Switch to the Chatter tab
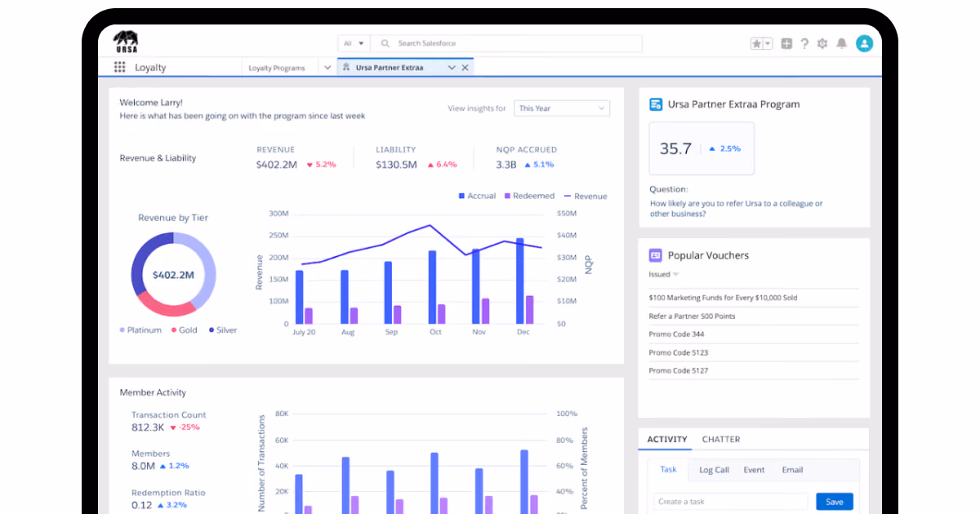 (721, 439)
